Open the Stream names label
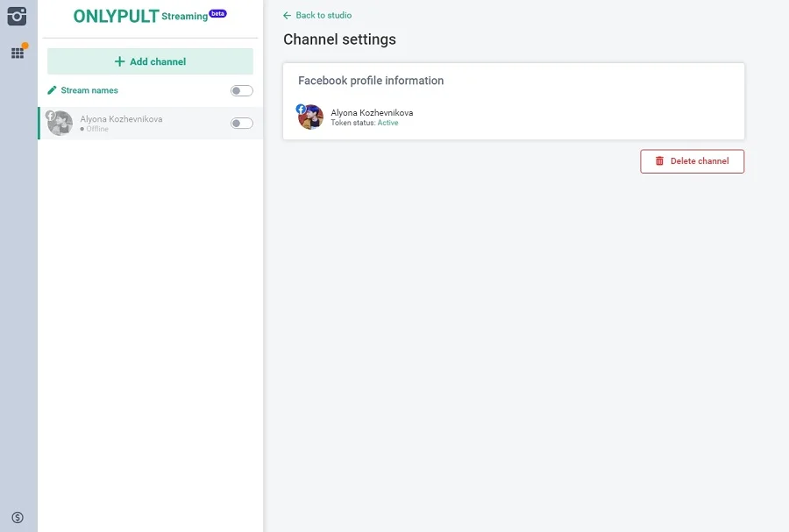789x532 pixels. click(89, 90)
